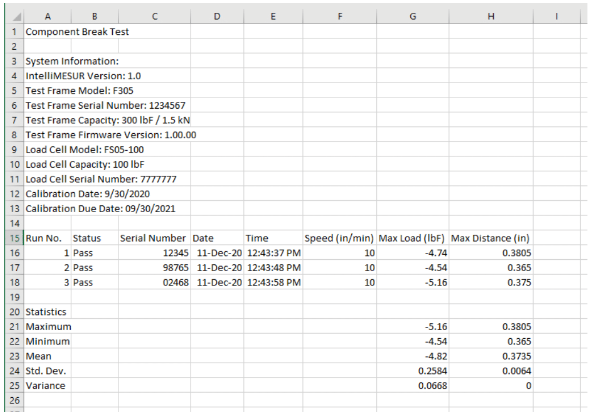Click the Max Distance (in) header cell
This screenshot has width=594, height=418.
point(491,238)
